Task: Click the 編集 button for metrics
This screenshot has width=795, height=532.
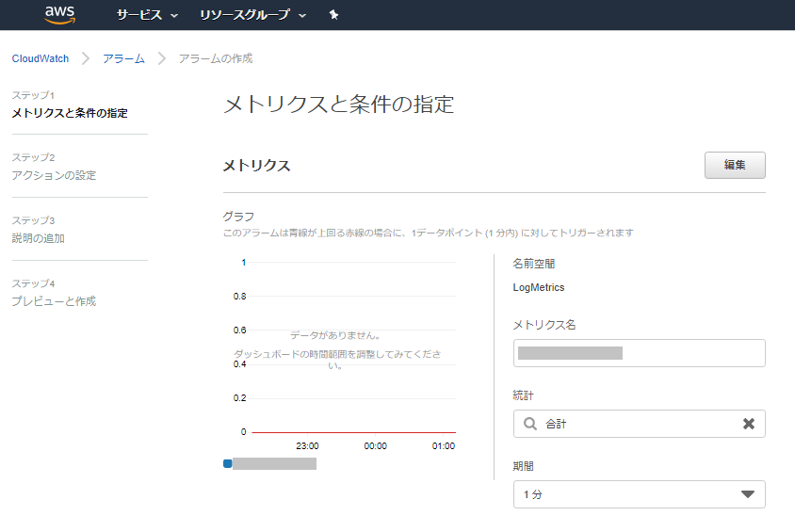Action: 735,165
